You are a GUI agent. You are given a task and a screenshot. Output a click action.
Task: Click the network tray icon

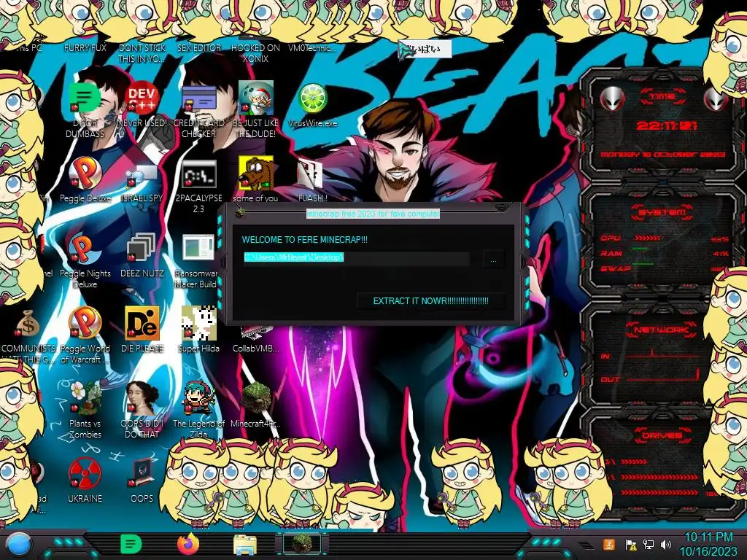click(x=648, y=545)
